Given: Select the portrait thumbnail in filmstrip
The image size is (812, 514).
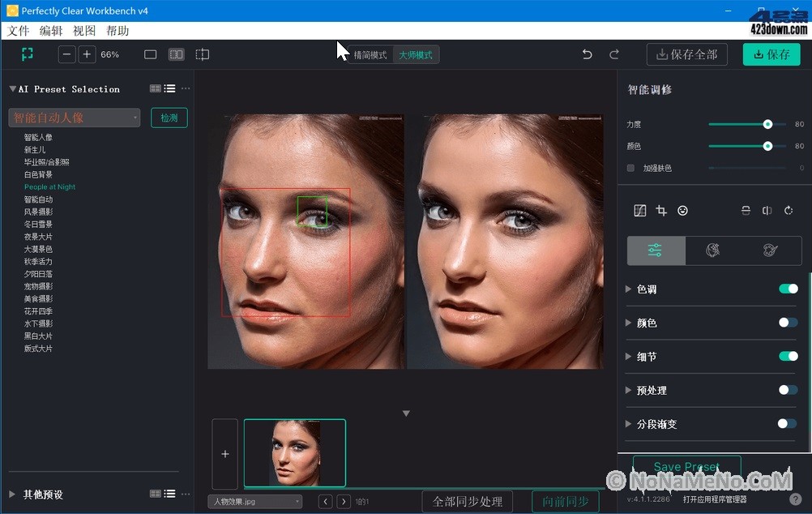Looking at the screenshot, I should 295,453.
